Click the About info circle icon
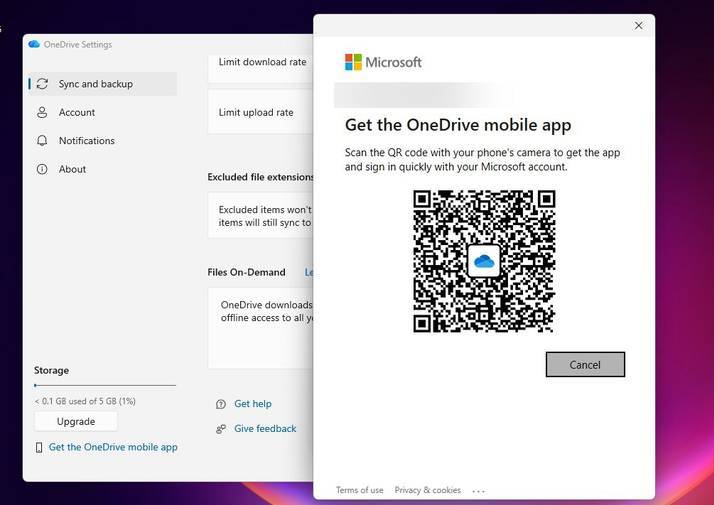Image resolution: width=714 pixels, height=505 pixels. [42, 169]
